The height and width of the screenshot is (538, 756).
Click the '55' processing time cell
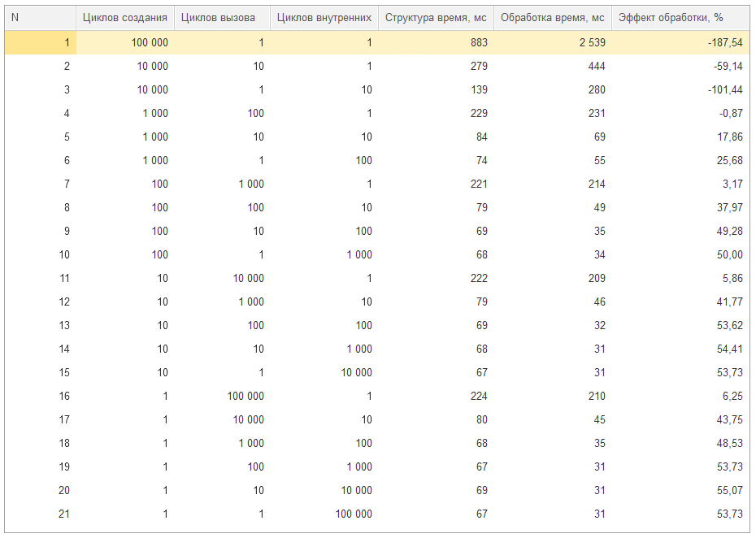tap(553, 161)
